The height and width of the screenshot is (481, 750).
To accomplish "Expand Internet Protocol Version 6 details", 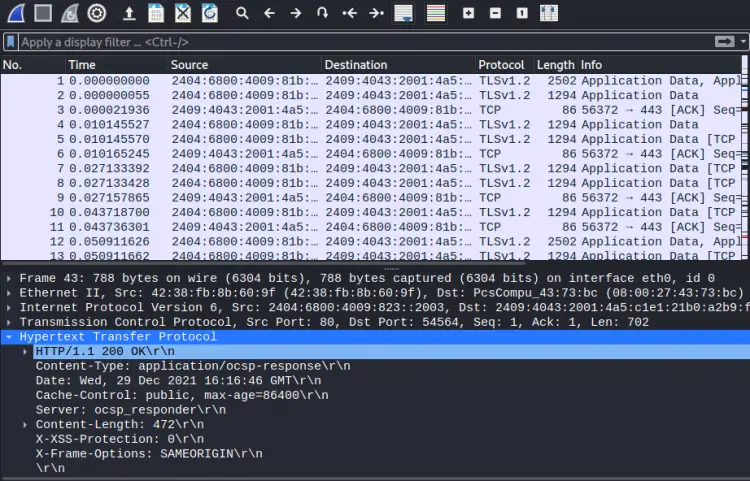I will [x=9, y=307].
